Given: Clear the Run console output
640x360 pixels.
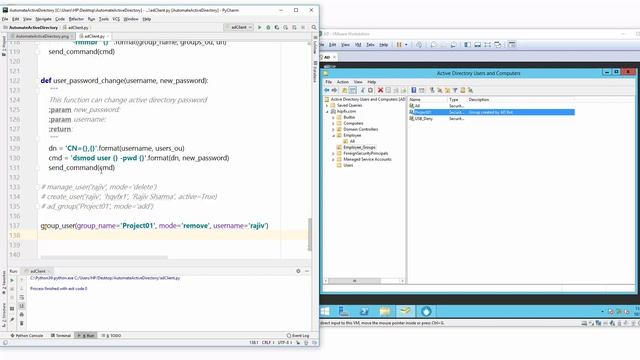Looking at the screenshot, I should (x=22, y=323).
